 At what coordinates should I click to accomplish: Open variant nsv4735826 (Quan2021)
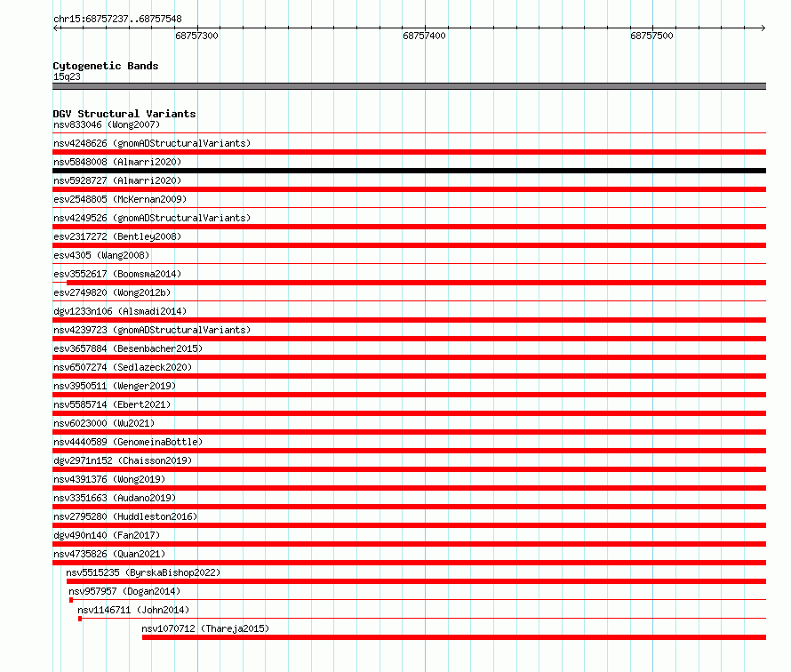point(109,554)
